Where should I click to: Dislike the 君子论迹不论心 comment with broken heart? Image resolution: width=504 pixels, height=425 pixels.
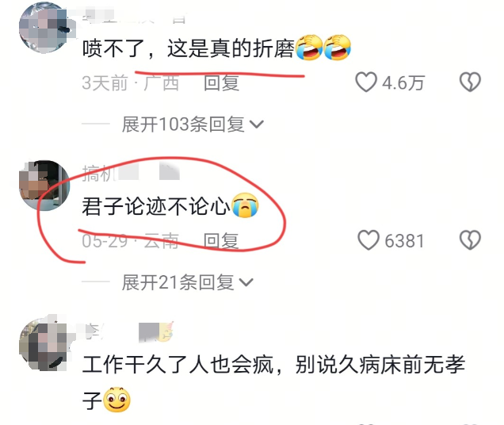[x=470, y=240]
